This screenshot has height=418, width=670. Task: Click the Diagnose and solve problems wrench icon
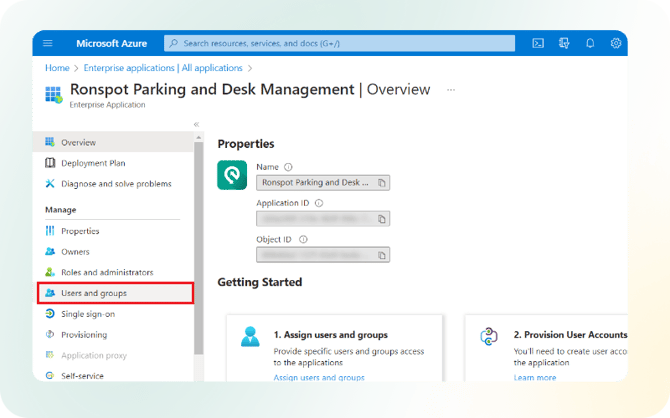[50, 183]
